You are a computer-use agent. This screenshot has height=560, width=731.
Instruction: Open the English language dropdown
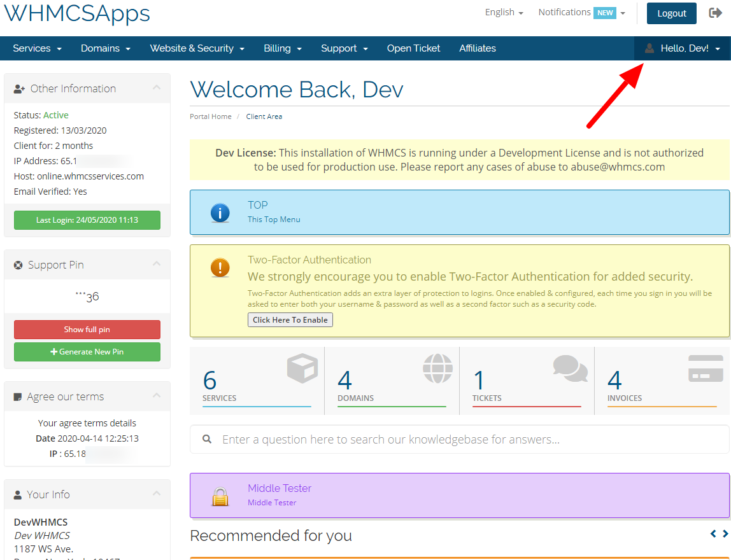coord(504,13)
